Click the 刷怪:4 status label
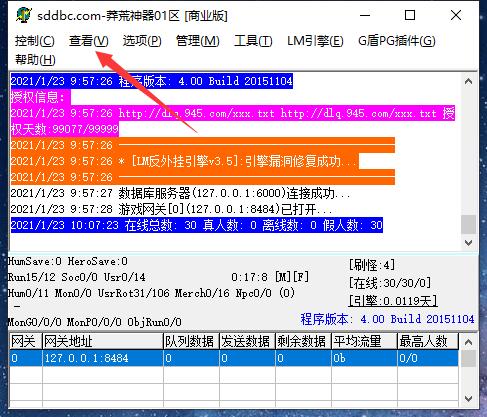 (371, 265)
